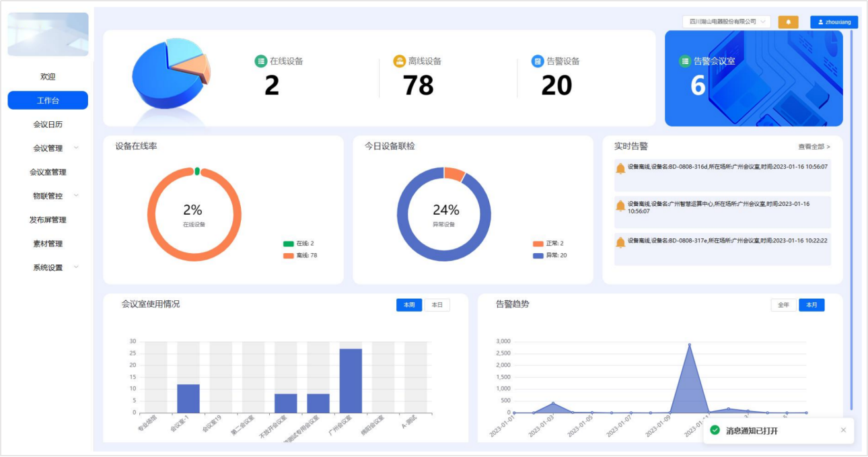Switch room usage chart to 本日
Screen dimensions: 868x457
437,305
